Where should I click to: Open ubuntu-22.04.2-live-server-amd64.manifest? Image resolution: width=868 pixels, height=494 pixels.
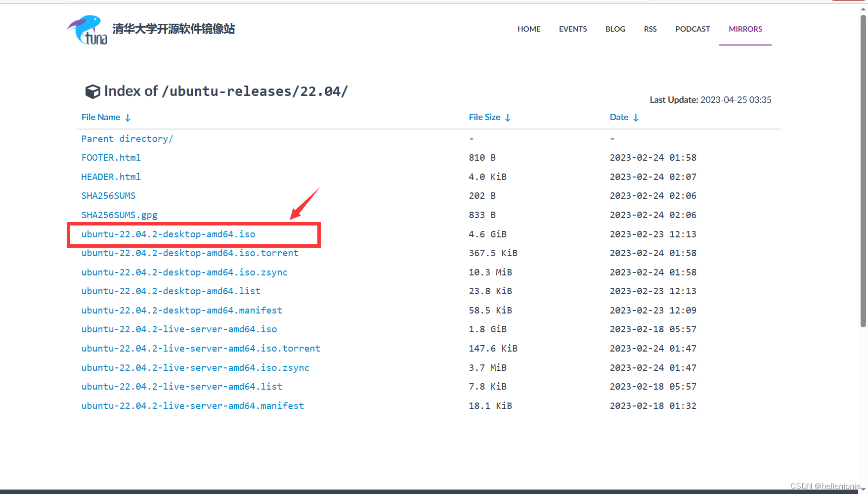(193, 406)
